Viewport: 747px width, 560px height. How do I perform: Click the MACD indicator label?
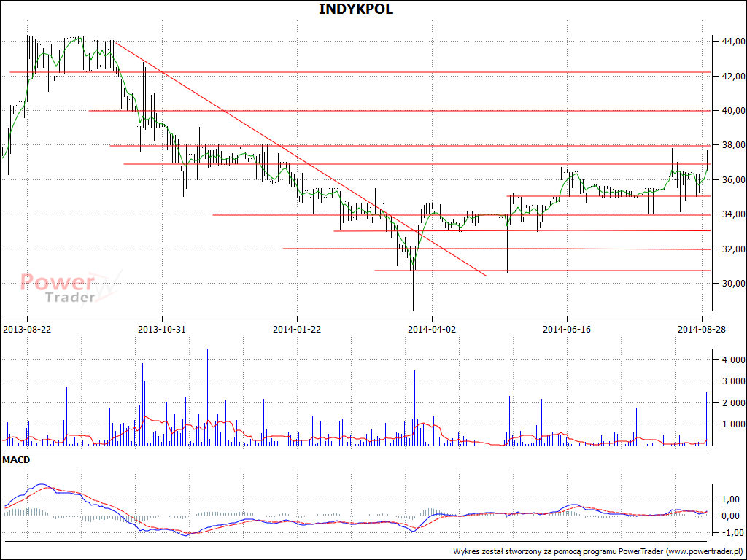pyautogui.click(x=16, y=460)
